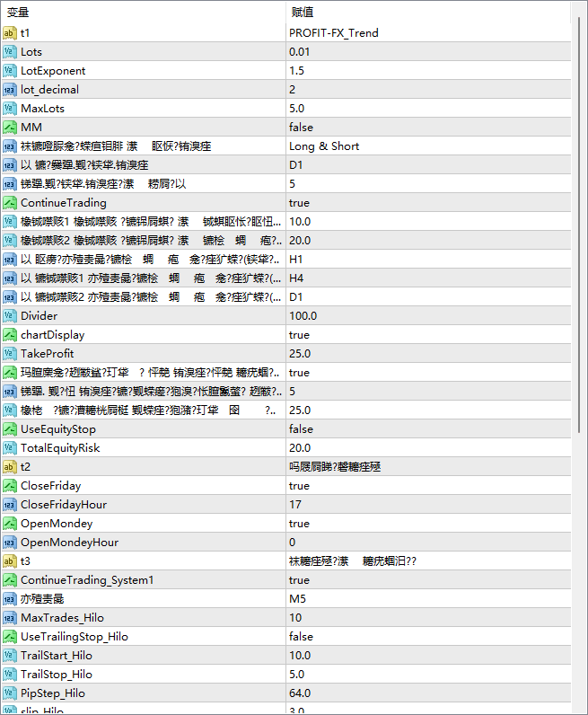Select the MaxTrades_Hilo variable name
Screen dimensions: 588x715
[x=62, y=617]
